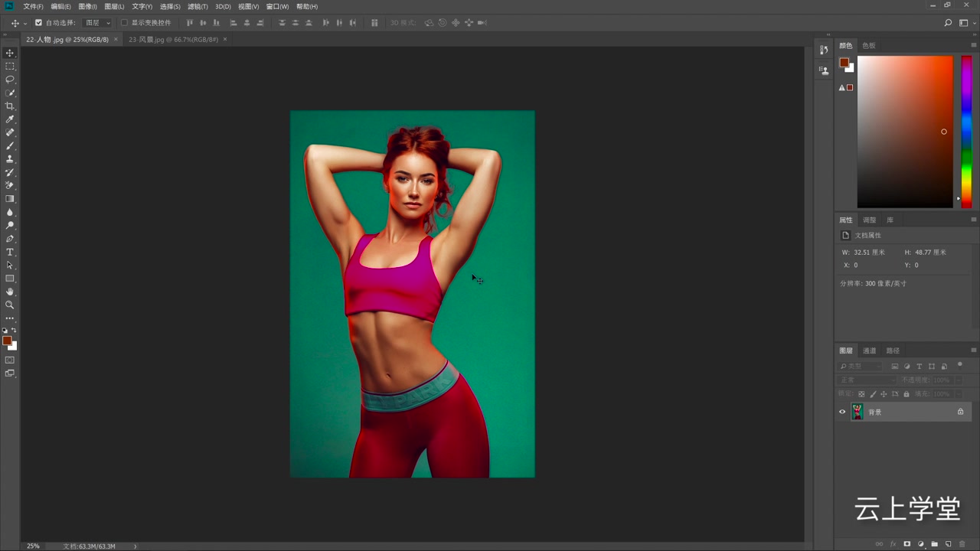The height and width of the screenshot is (551, 980).
Task: Toggle Quick Mask mode icon
Action: point(10,360)
